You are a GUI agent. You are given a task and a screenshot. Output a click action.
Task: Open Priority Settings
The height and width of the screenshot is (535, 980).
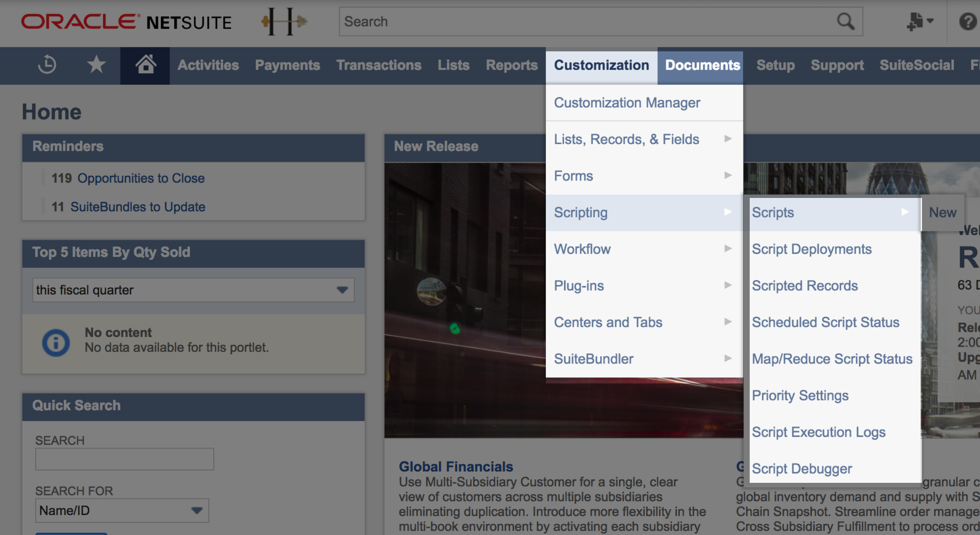click(835, 395)
